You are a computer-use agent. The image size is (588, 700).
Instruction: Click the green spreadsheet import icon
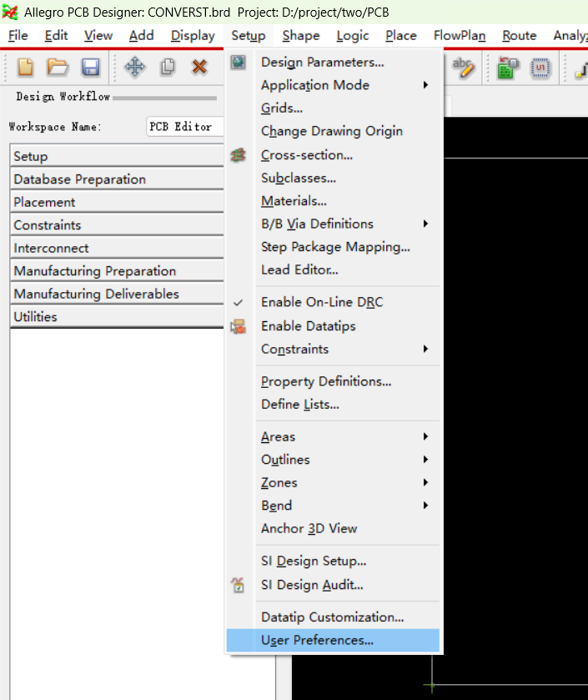click(508, 68)
